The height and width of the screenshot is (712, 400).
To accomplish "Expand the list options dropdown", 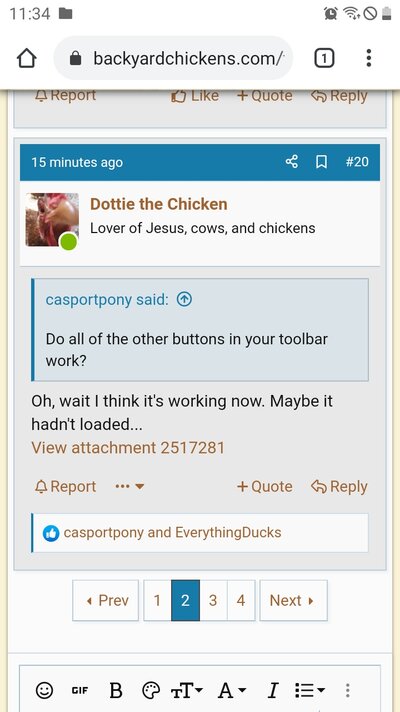I will [x=310, y=691].
